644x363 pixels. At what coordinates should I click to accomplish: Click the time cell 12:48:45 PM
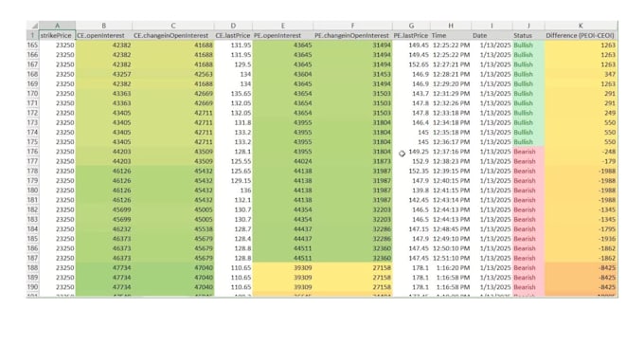451,229
